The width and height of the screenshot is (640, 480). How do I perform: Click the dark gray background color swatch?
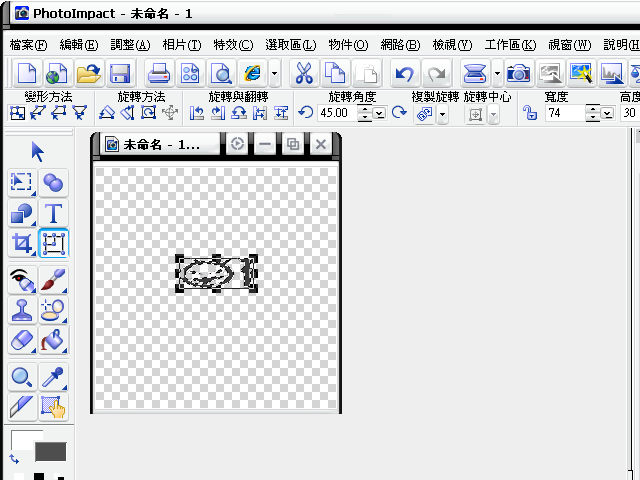coord(50,452)
